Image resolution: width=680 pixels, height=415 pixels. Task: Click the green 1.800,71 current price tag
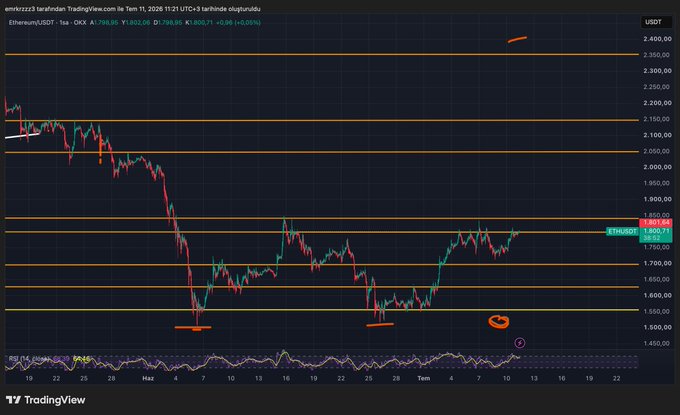[x=656, y=231]
